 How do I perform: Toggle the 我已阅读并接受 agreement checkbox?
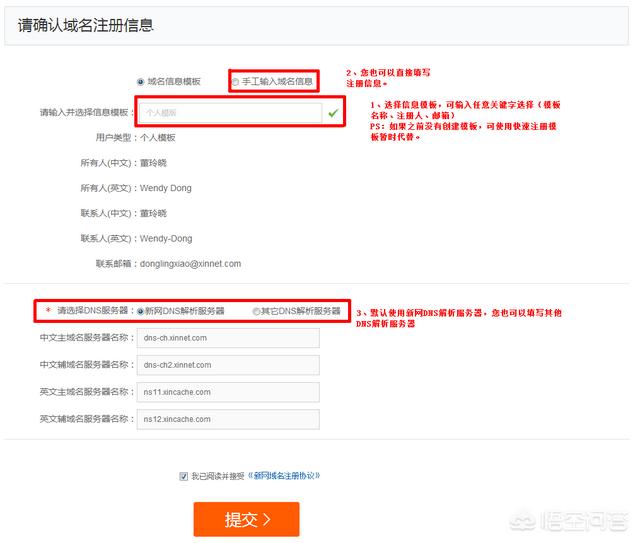184,476
